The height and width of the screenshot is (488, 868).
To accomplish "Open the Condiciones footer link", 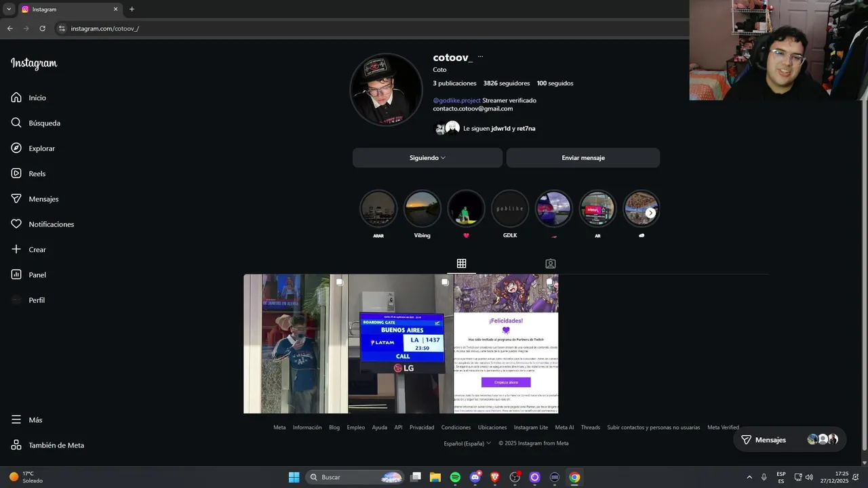I will [456, 428].
